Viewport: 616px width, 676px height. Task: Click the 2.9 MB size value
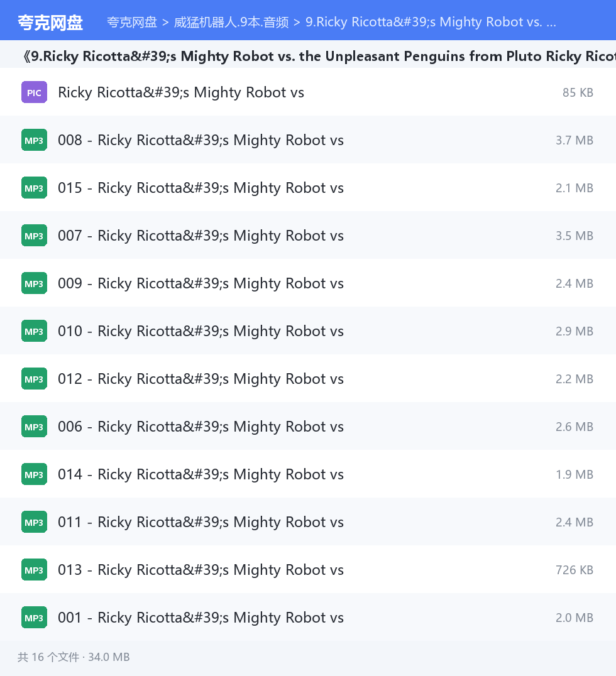pyautogui.click(x=574, y=331)
